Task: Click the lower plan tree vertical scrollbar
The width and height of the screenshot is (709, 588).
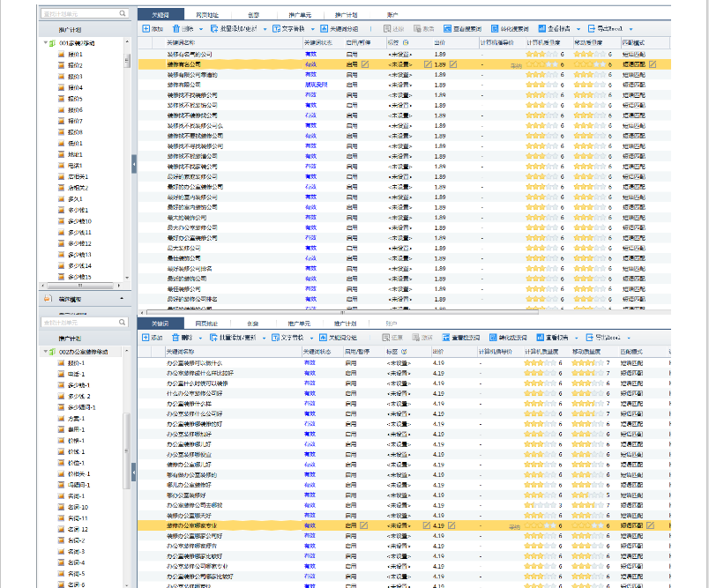Action: (x=126, y=450)
